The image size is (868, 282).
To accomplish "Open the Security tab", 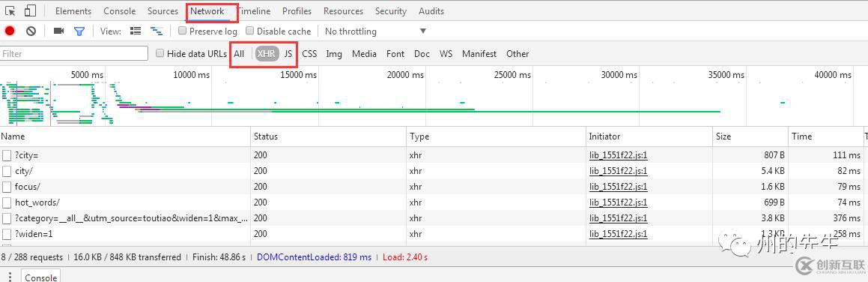I will (390, 11).
